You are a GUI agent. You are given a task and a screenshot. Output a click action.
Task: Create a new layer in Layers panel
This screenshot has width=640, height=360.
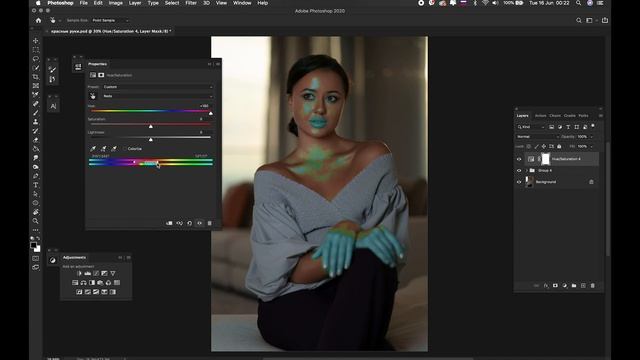tap(583, 286)
